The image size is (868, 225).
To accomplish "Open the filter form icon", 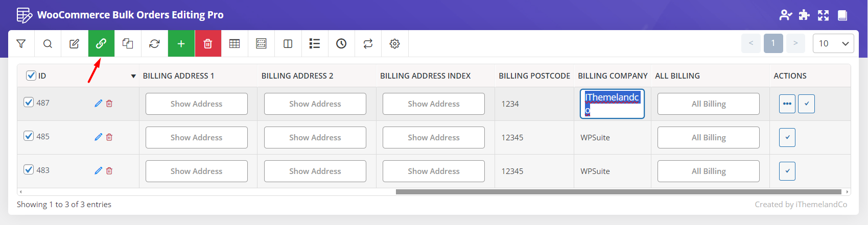I will 21,44.
